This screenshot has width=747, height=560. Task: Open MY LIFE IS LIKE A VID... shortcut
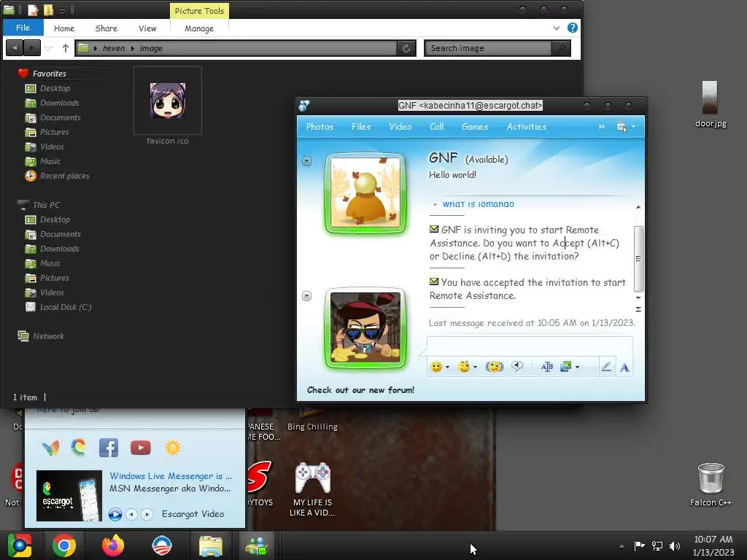pyautogui.click(x=312, y=489)
